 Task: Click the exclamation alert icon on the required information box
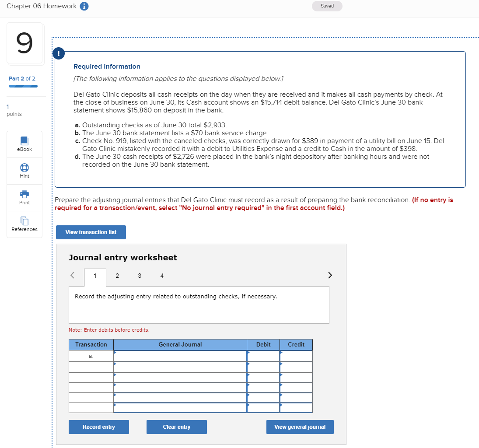point(58,53)
